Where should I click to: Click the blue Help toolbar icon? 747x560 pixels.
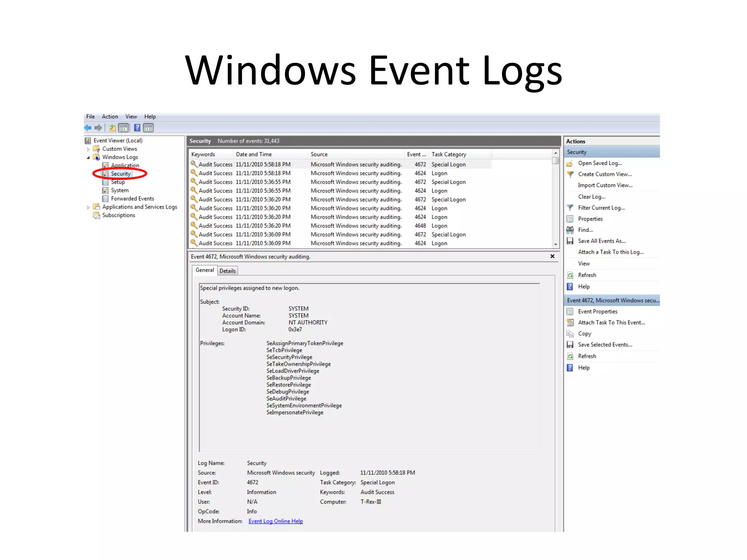point(137,128)
